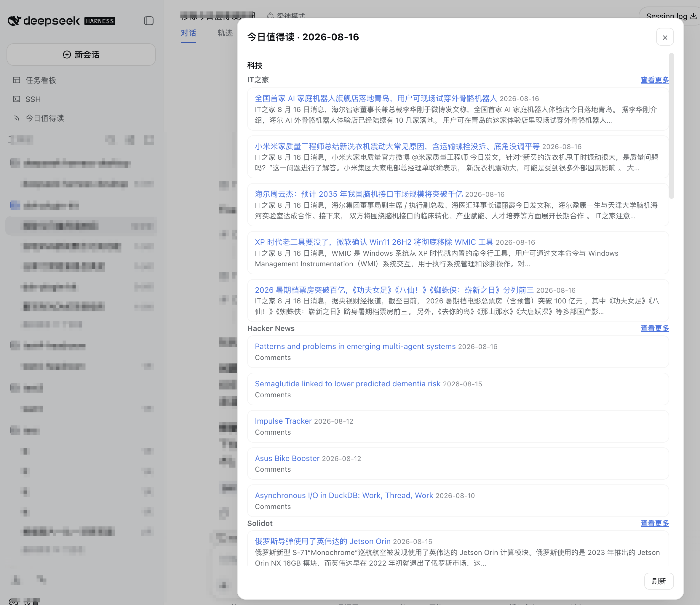Click the HARNESS badge

tap(100, 21)
